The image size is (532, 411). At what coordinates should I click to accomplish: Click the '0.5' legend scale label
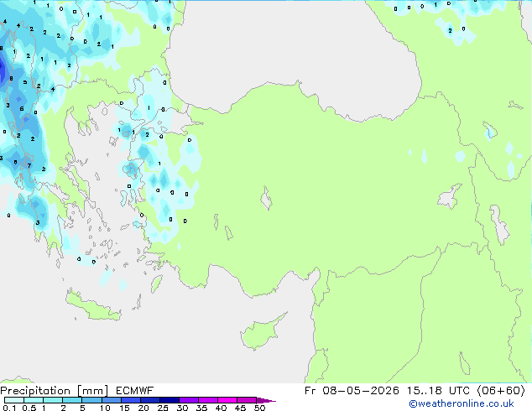click(29, 408)
